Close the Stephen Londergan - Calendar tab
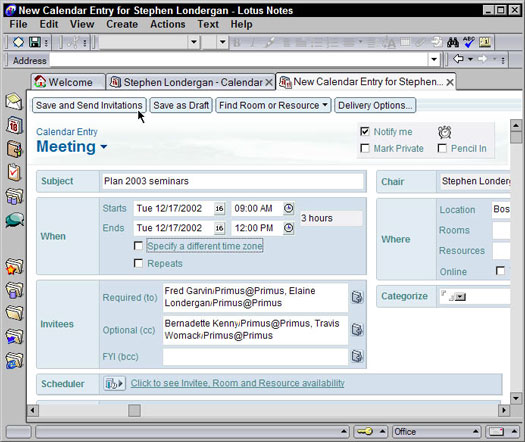The width and height of the screenshot is (525, 442). coord(269,82)
